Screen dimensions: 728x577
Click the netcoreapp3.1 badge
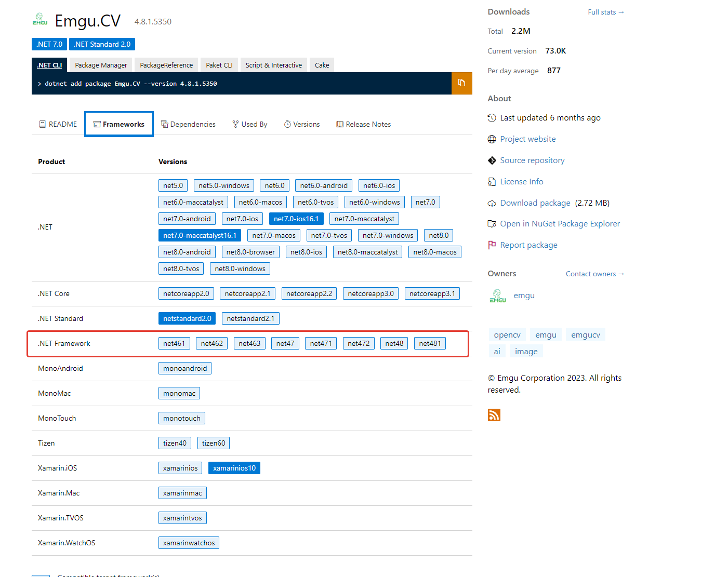click(432, 293)
